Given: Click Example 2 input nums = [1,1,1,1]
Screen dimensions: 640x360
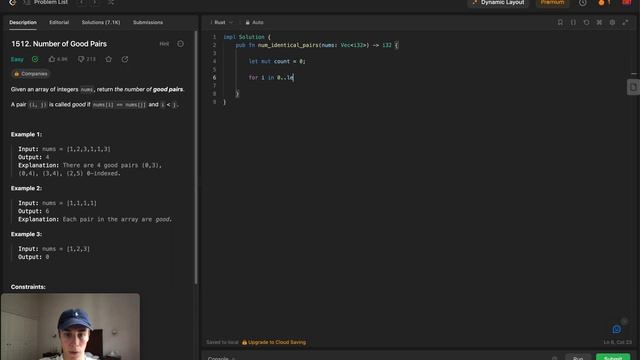Looking at the screenshot, I should (x=58, y=203).
